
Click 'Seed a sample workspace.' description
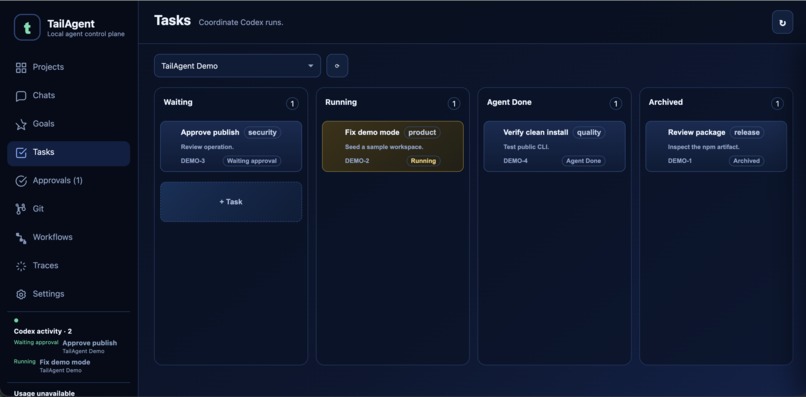[x=383, y=147]
